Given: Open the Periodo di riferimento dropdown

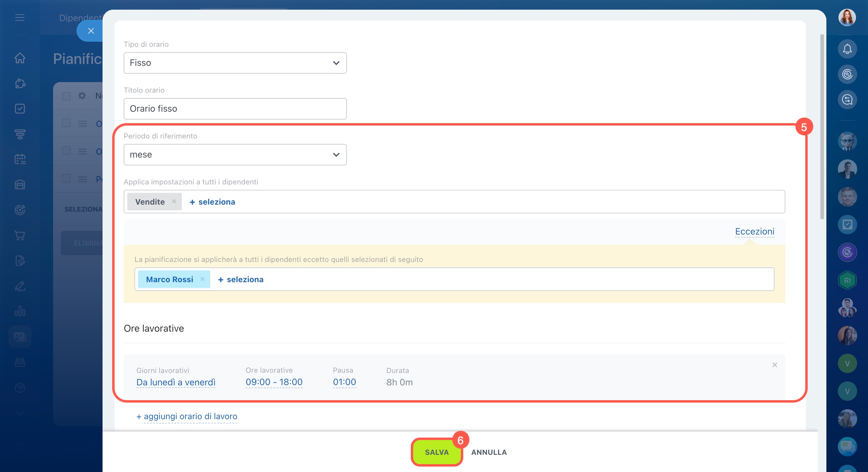Looking at the screenshot, I should [235, 155].
